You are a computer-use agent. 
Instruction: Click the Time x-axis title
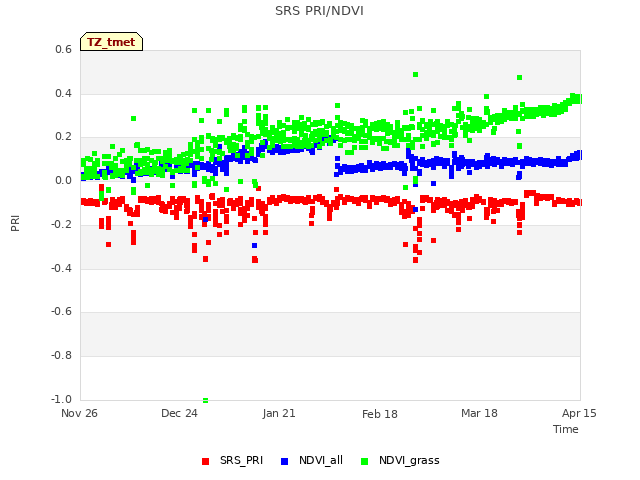point(565,429)
